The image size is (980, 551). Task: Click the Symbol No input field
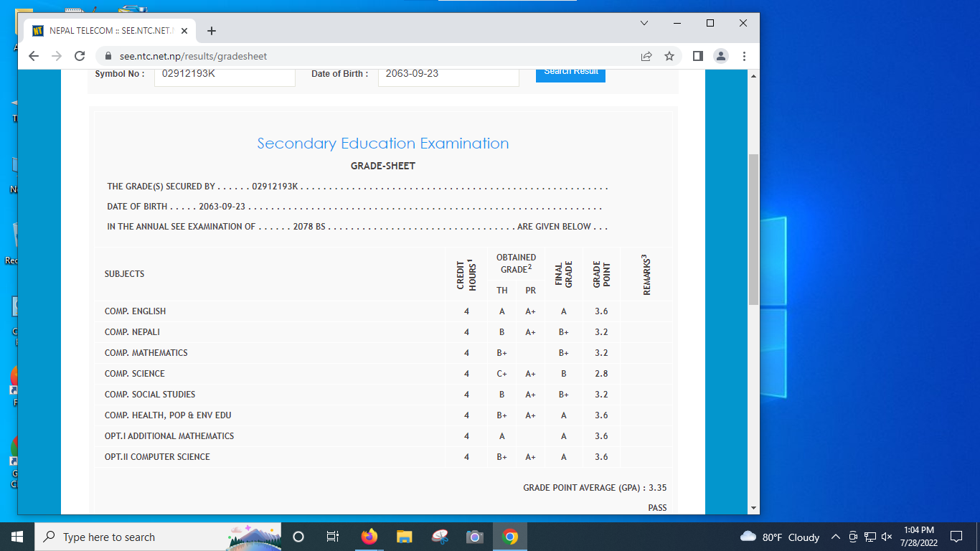point(225,75)
